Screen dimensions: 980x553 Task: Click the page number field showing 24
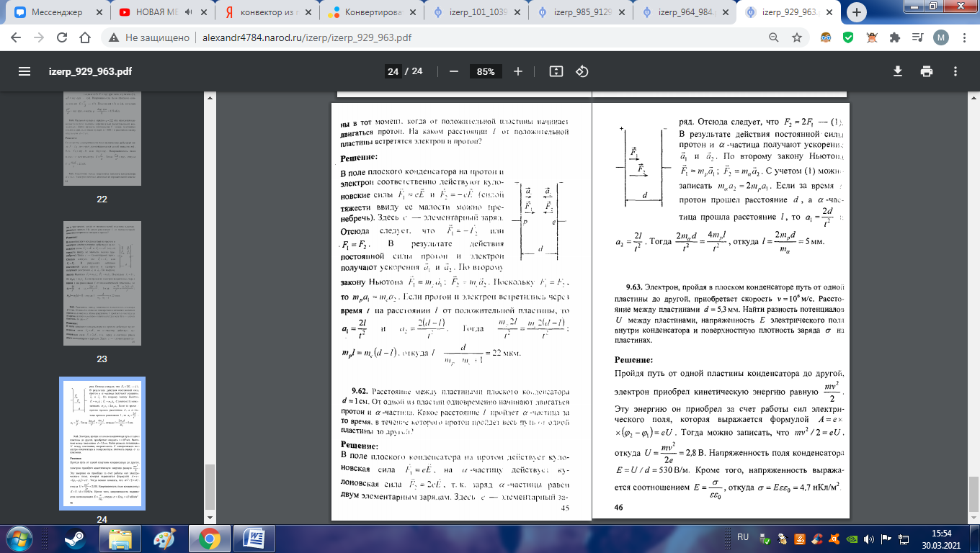393,71
